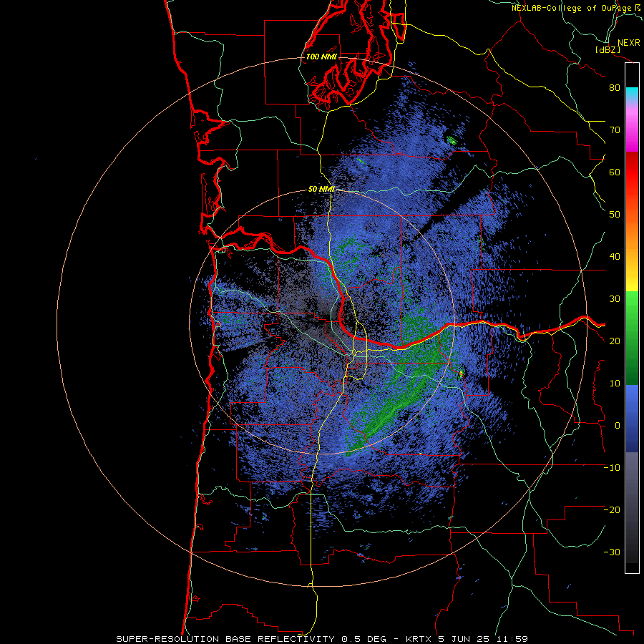Click the 100 NMI range ring label
Viewport: 644px width, 644px height.
click(321, 57)
